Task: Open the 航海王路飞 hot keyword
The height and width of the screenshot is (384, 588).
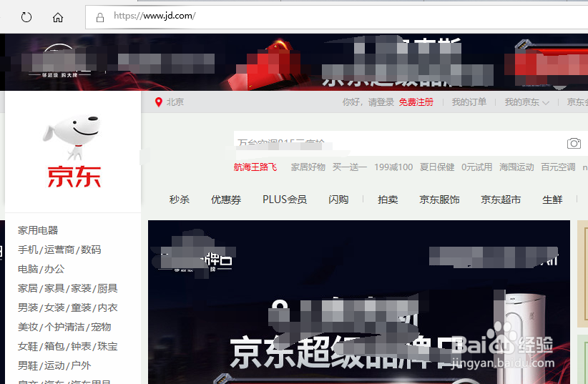Action: [x=255, y=167]
